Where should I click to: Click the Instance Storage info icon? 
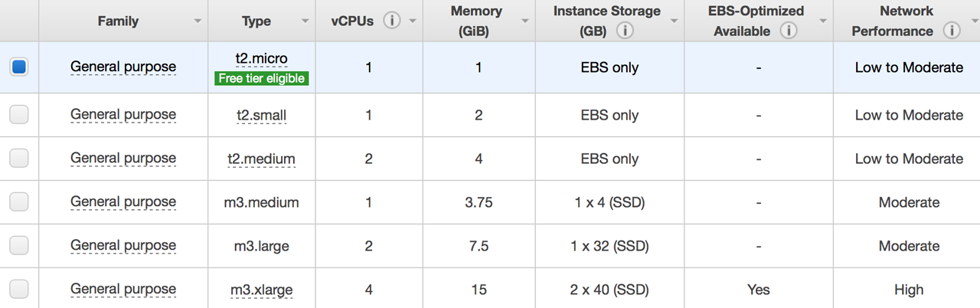click(x=625, y=31)
